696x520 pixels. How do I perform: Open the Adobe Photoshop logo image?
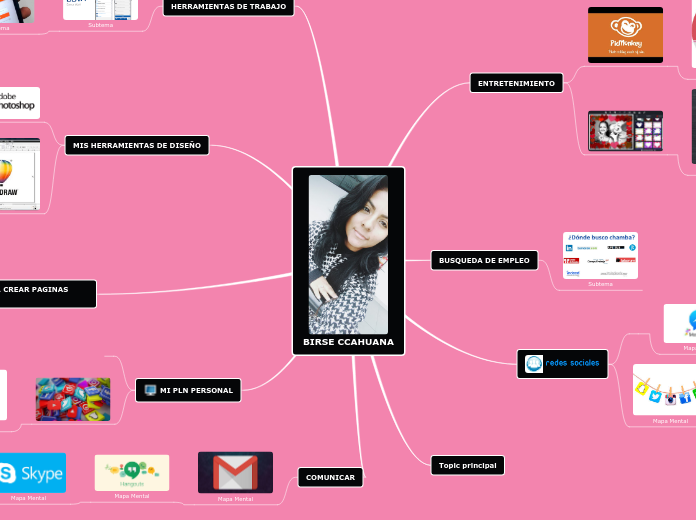click(x=20, y=103)
